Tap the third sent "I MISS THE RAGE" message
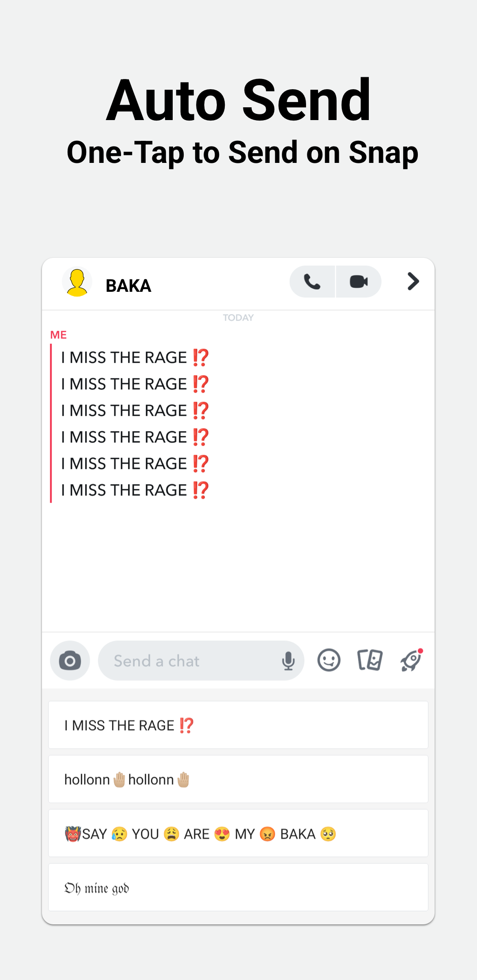The height and width of the screenshot is (980, 477). [x=134, y=411]
